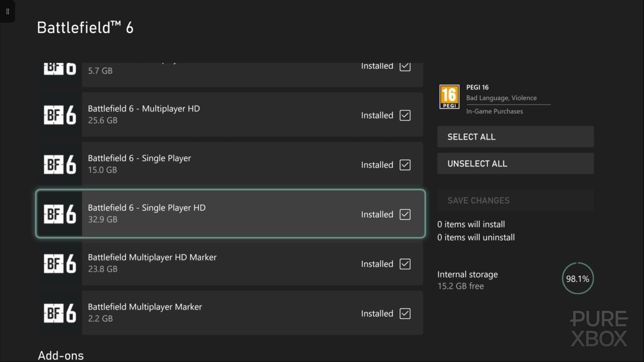The width and height of the screenshot is (644, 362).
Task: Uncheck the Multiplayer HD Marker checkbox
Action: [x=405, y=264]
